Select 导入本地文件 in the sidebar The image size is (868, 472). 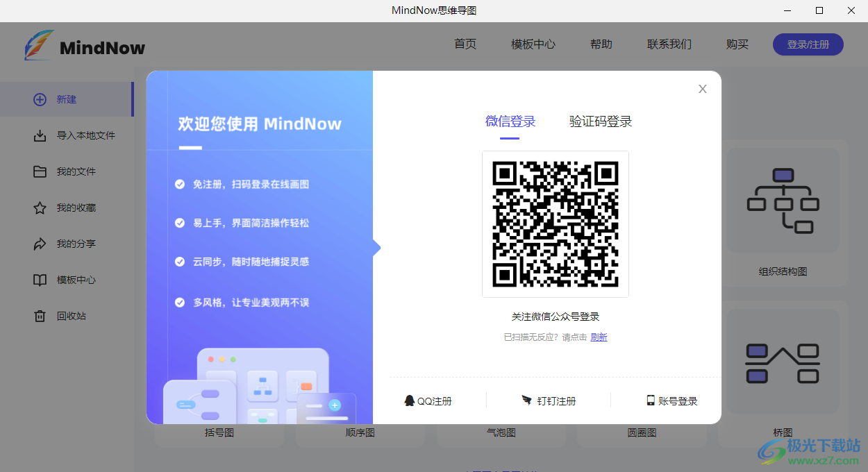(67, 135)
